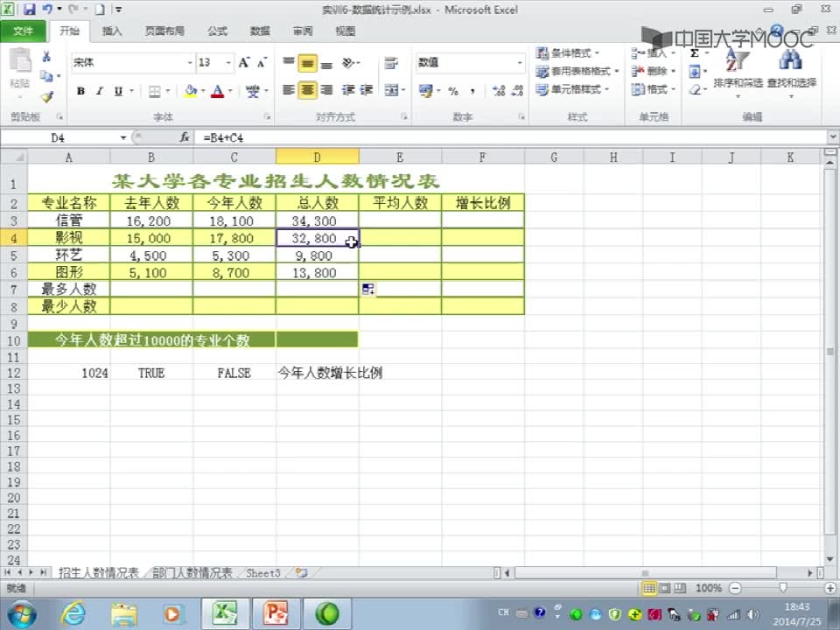
Task: Select cell B3 with value 16,200
Action: [x=151, y=220]
